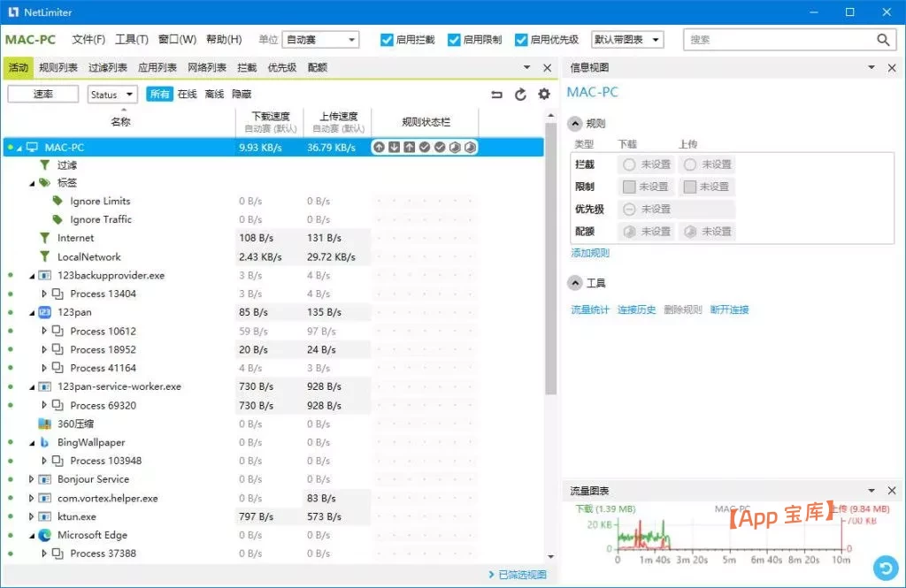Close the 流量图表 panel
This screenshot has height=588, width=906.
892,491
